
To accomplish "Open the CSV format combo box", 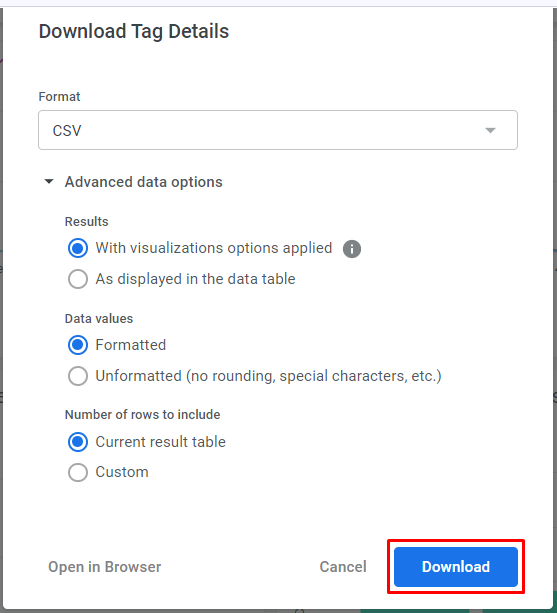I will 278,130.
